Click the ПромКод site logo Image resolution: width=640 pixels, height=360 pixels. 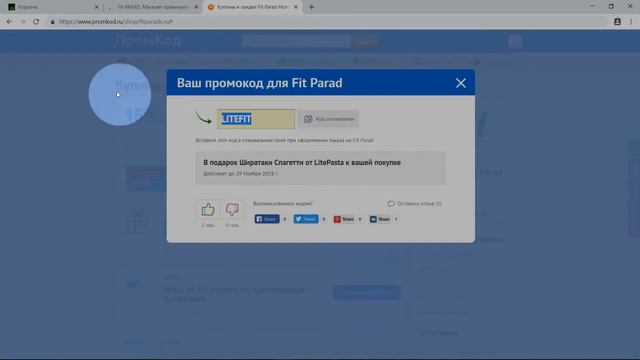click(148, 40)
